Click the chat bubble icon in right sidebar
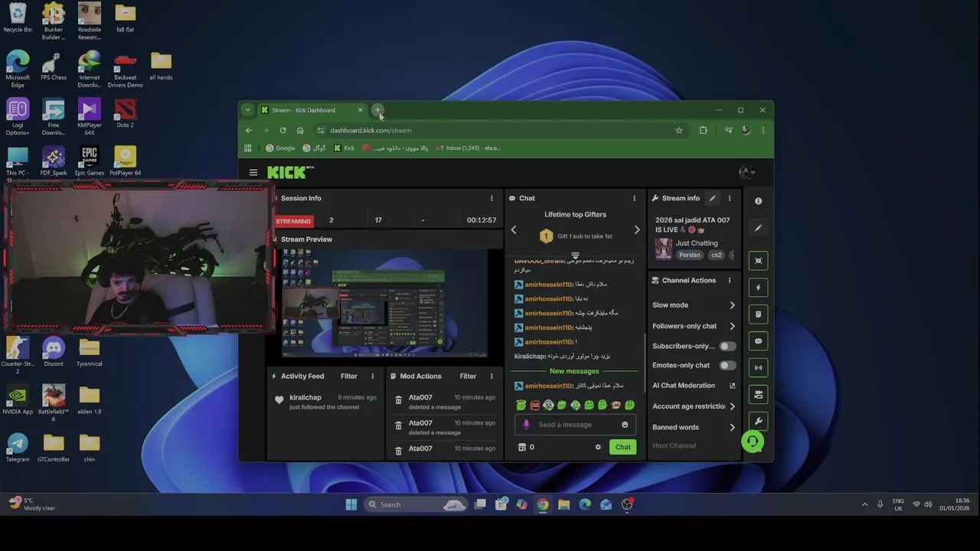The image size is (980, 551). [758, 341]
